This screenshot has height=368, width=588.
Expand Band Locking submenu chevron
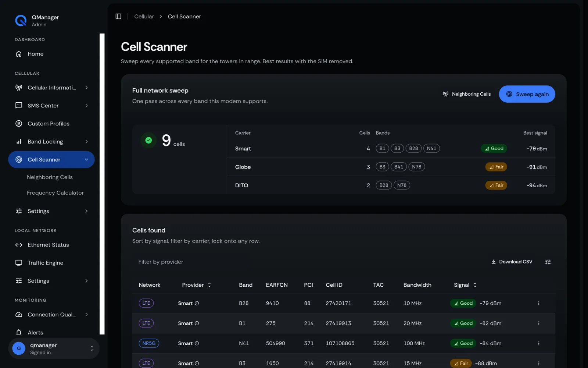click(x=86, y=142)
